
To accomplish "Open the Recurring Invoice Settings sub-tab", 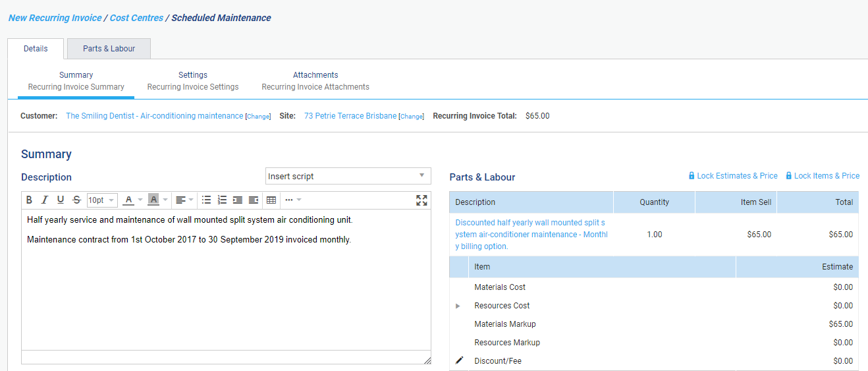I will pos(192,81).
